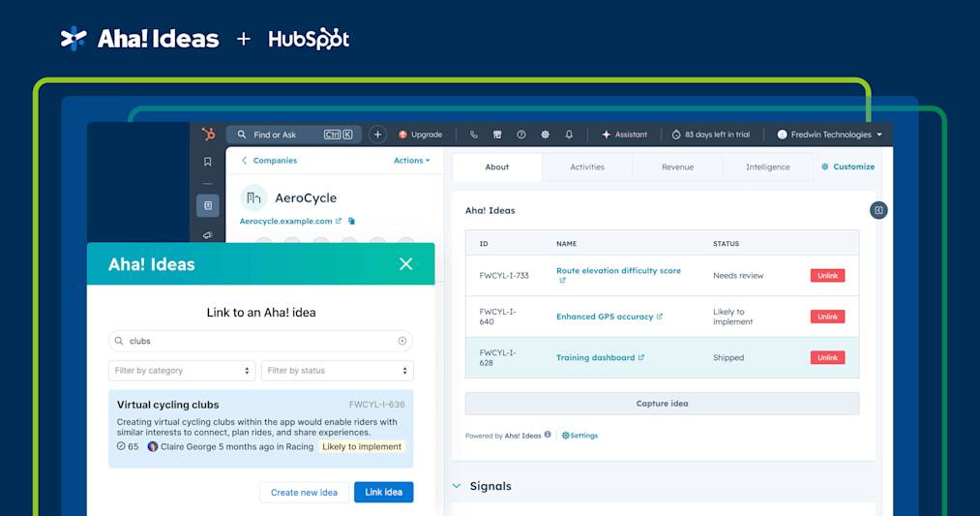Open the help question mark icon
The image size is (980, 516).
click(521, 135)
